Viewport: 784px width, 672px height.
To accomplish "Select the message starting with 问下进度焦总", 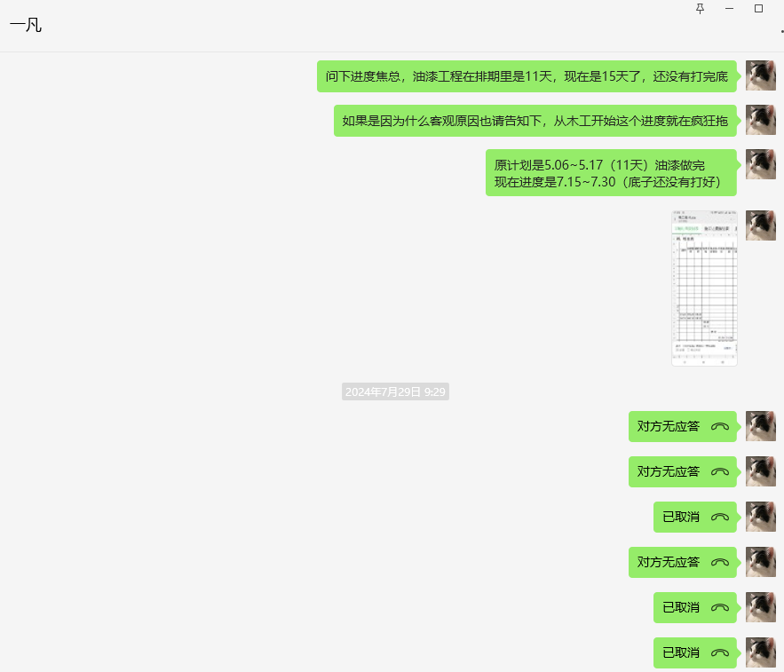I will pyautogui.click(x=527, y=76).
